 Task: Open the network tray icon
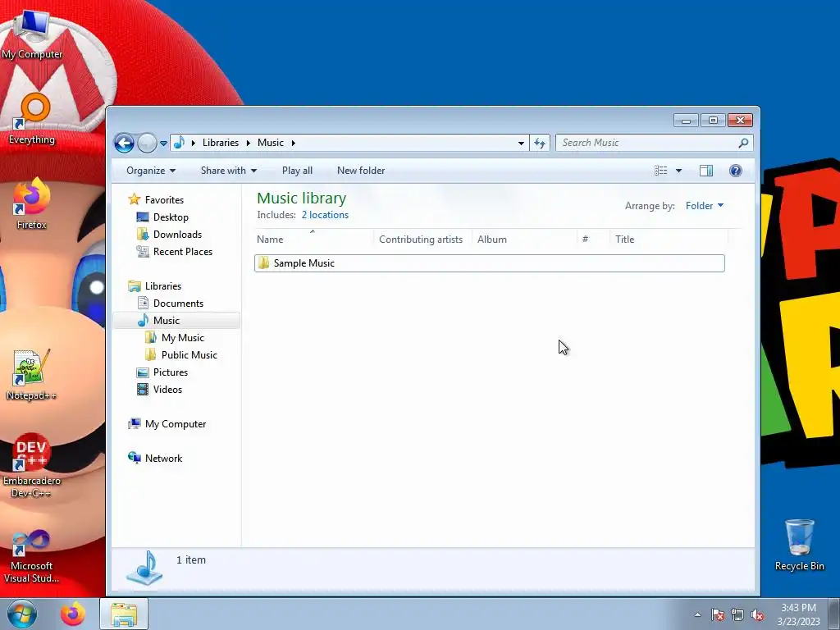(x=737, y=614)
